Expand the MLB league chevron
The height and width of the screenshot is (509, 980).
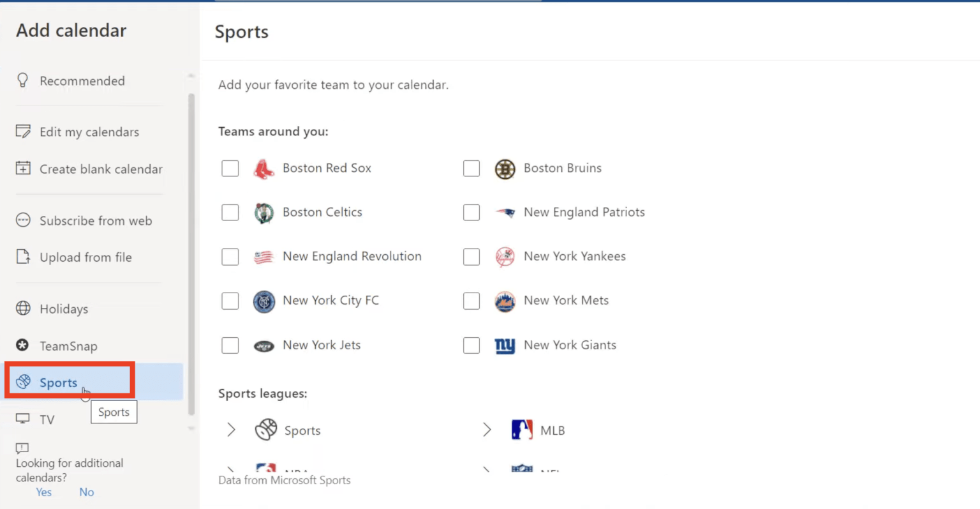click(487, 430)
